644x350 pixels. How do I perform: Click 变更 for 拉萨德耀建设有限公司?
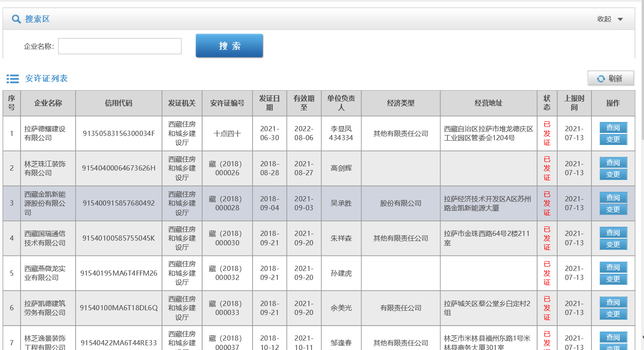click(x=613, y=140)
